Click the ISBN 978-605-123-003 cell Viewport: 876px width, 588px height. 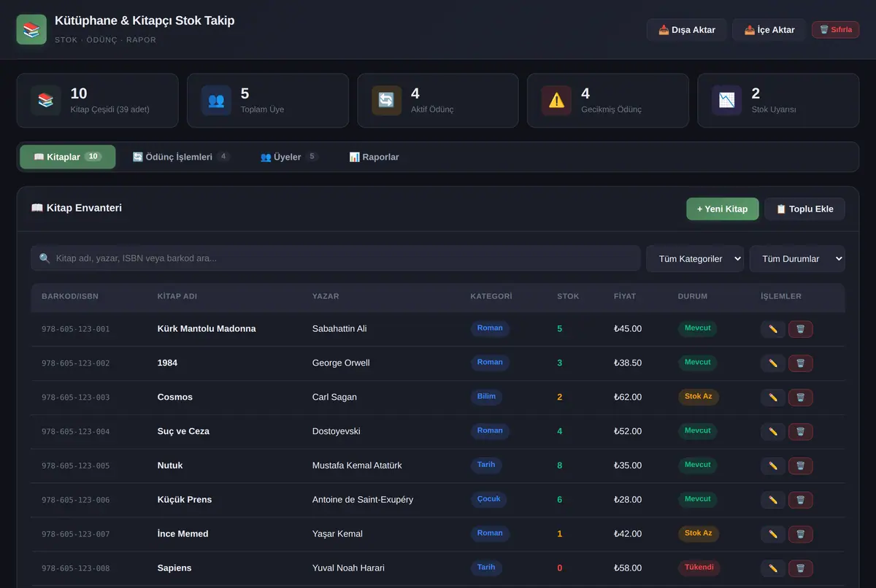click(x=76, y=398)
